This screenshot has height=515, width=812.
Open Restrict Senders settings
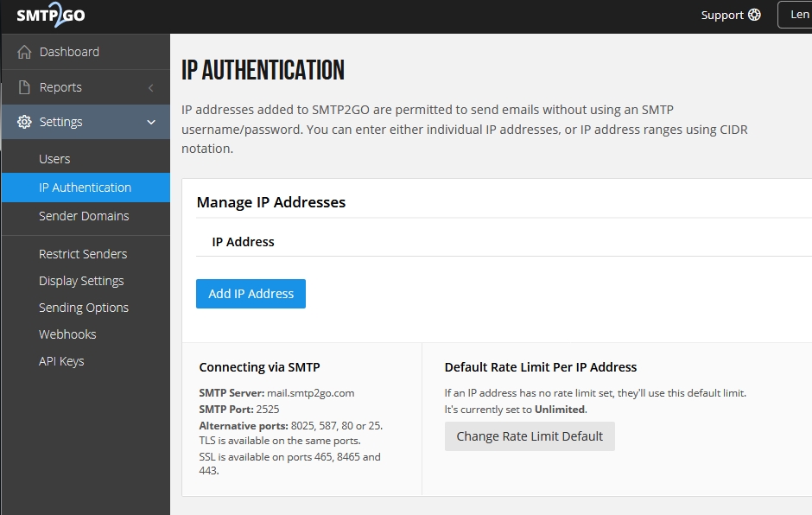point(83,253)
